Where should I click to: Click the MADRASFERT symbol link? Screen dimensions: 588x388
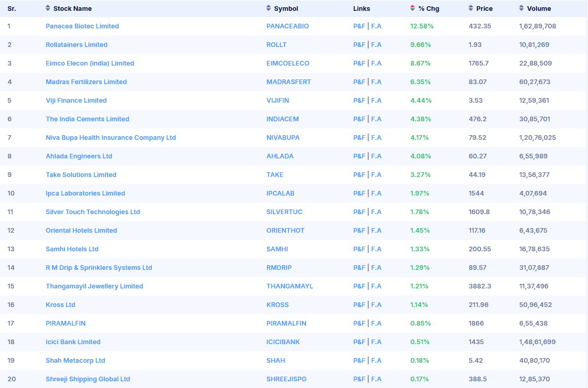pos(289,82)
